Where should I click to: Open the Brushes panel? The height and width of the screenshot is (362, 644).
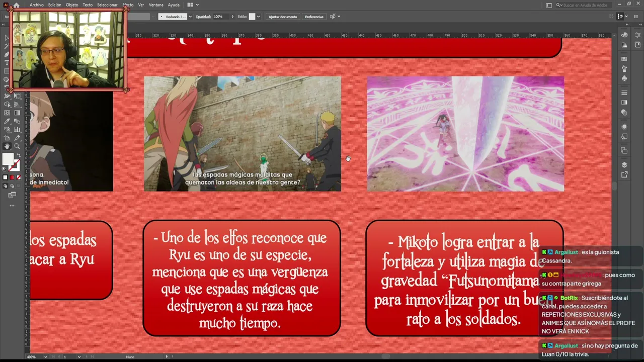tap(624, 69)
